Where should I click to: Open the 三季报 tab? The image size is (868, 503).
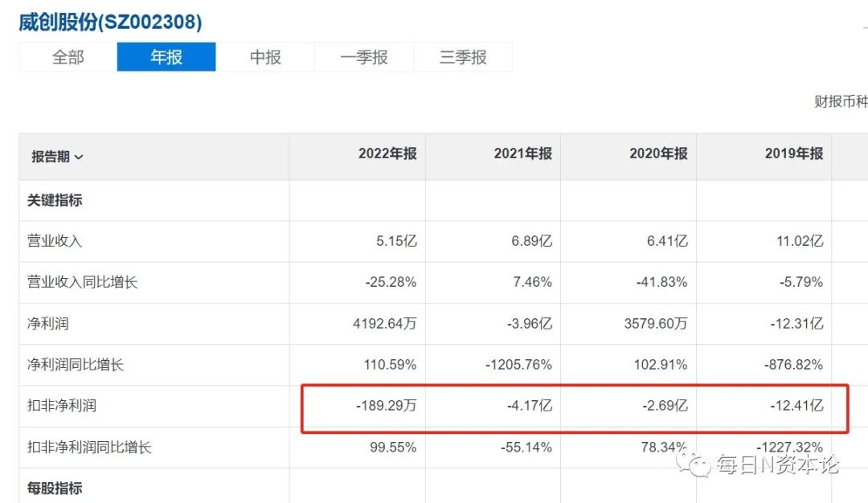point(463,57)
